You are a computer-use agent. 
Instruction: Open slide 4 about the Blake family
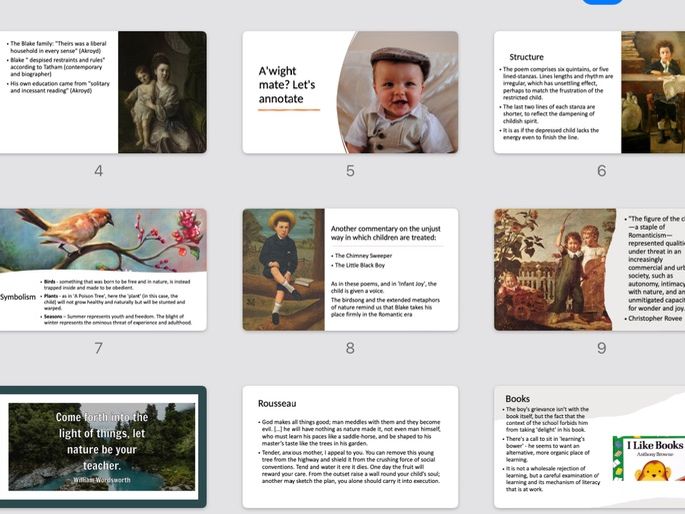point(103,92)
